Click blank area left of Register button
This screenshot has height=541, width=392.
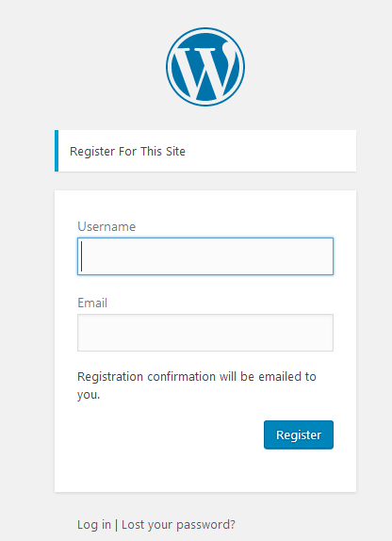[171, 434]
